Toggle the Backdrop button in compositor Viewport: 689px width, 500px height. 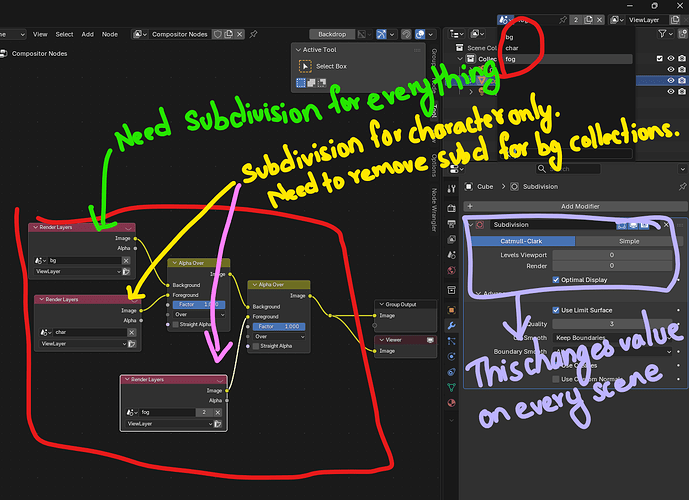[x=332, y=34]
